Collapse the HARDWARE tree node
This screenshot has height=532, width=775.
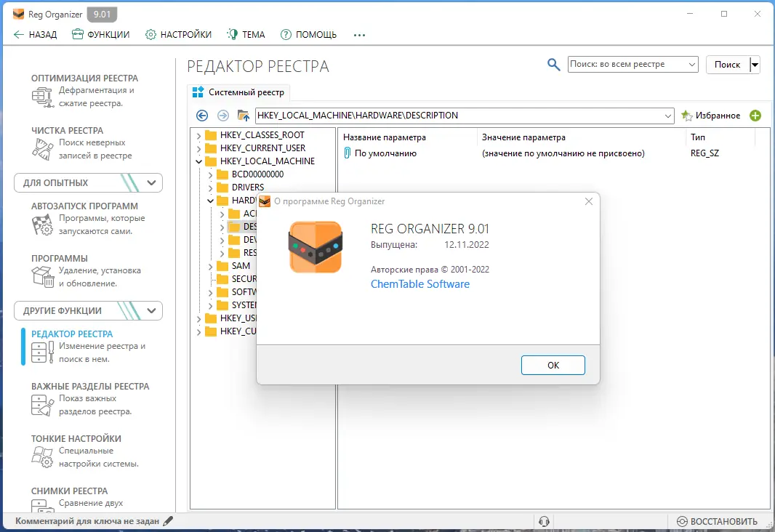point(210,201)
